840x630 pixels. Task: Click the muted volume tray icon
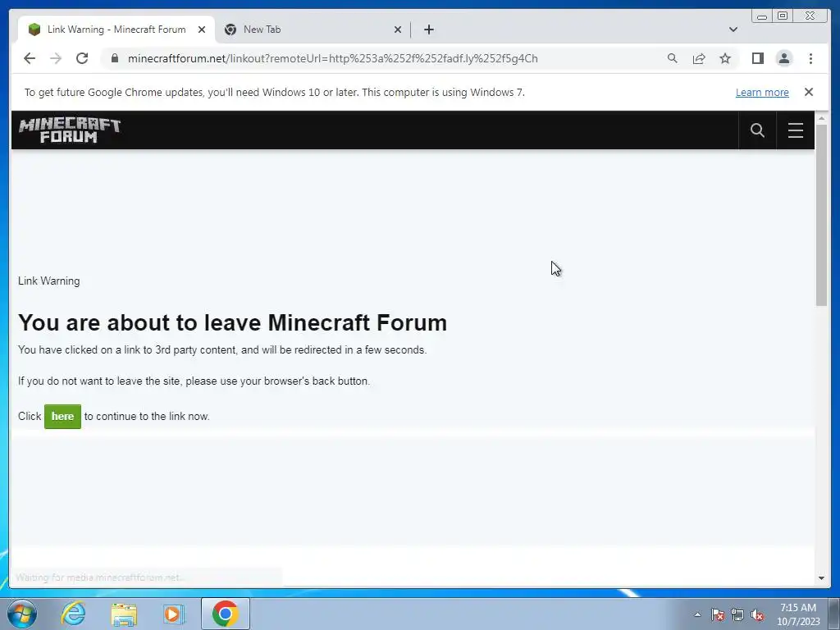coord(757,614)
